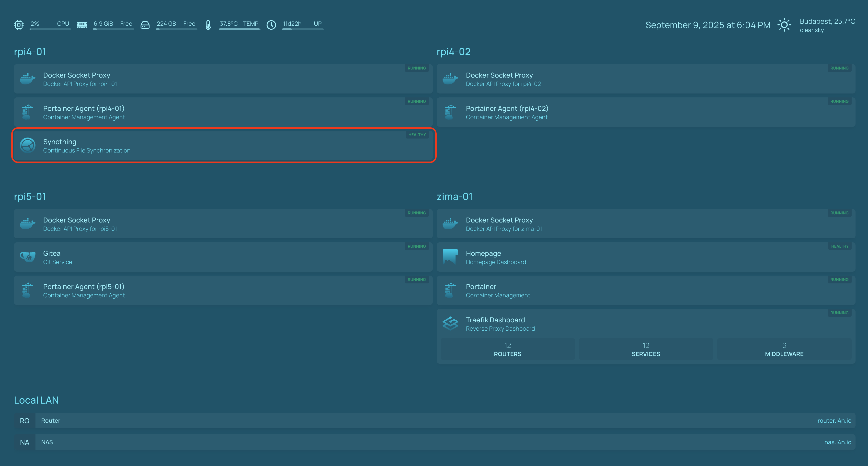The image size is (868, 466).
Task: Click the CPU chip icon
Action: click(x=19, y=25)
